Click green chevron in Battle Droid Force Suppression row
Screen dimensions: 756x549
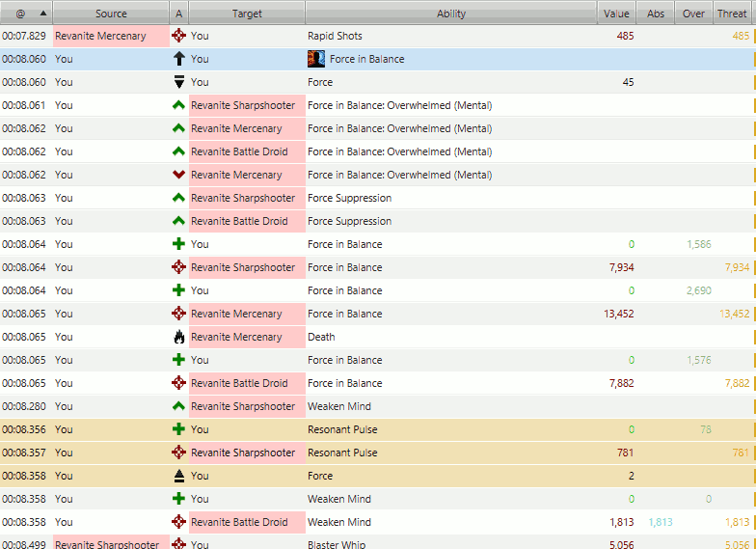(179, 220)
